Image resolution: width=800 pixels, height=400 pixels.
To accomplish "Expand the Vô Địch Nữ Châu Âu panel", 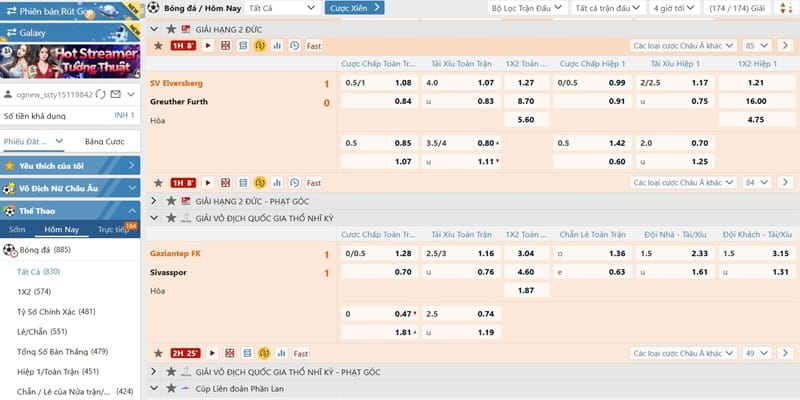I will [70, 188].
